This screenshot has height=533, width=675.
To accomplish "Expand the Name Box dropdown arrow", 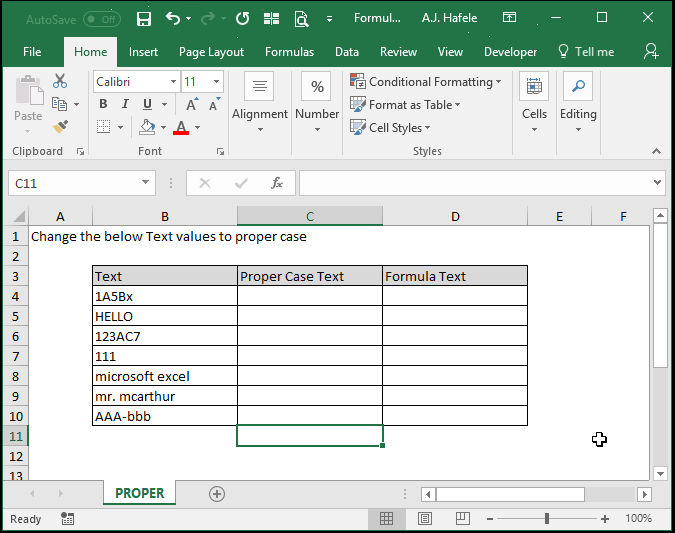I will click(x=146, y=182).
